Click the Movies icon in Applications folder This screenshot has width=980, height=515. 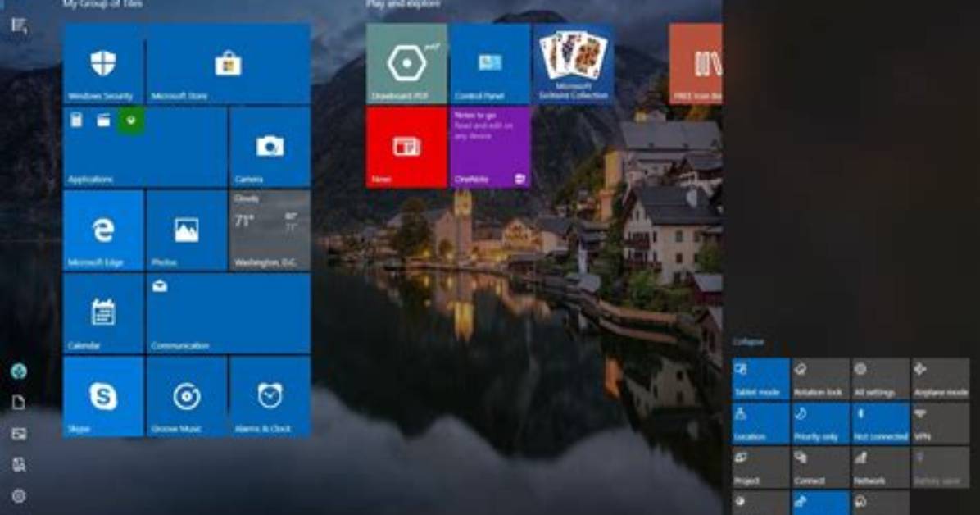click(103, 121)
